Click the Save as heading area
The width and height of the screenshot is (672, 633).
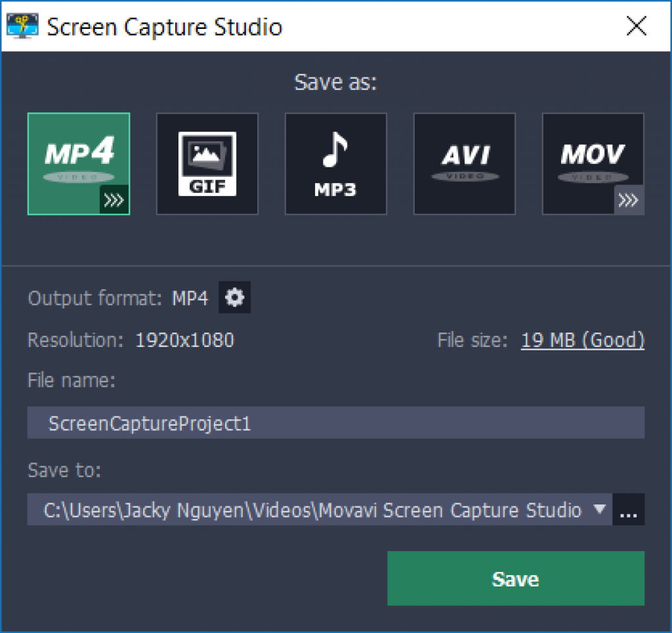(x=335, y=81)
